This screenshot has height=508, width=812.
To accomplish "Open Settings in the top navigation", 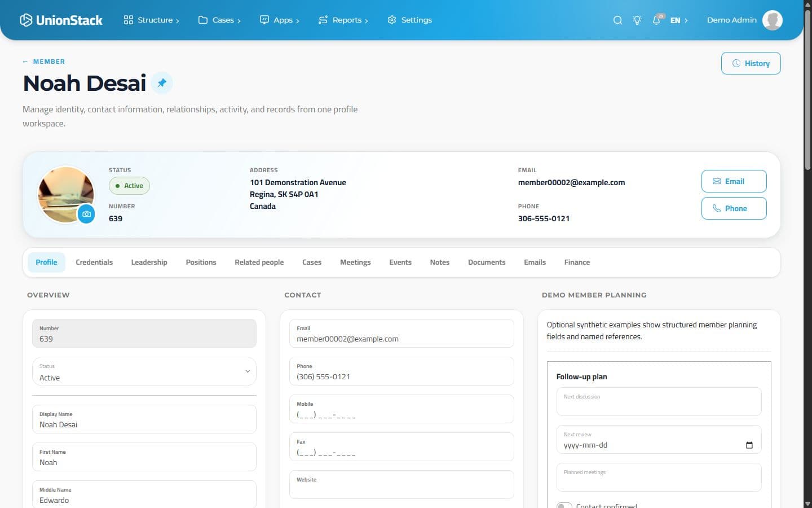I will click(410, 20).
